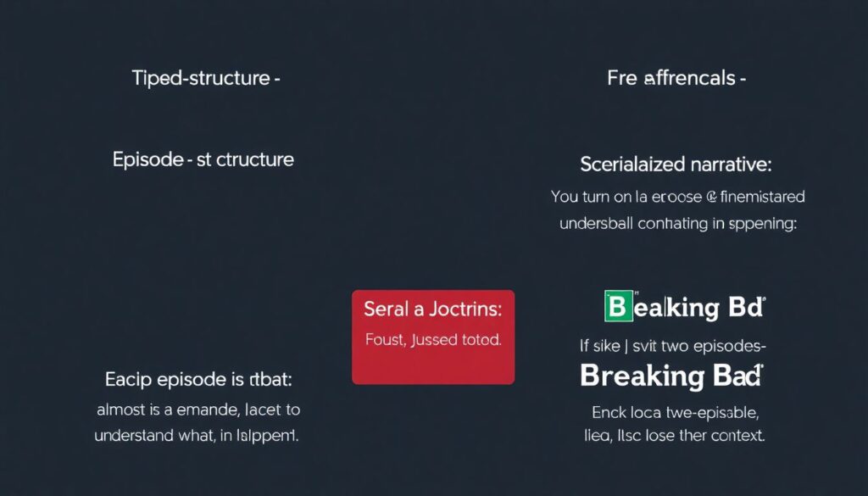Click the 'You turn on la eroose' line

coord(676,197)
